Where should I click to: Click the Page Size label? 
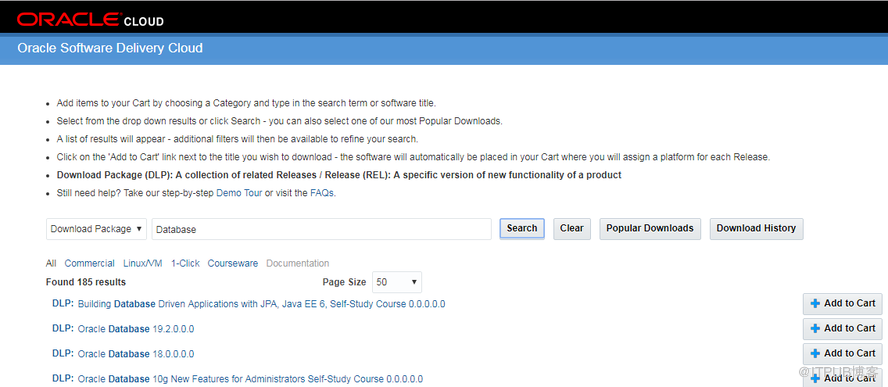point(344,282)
